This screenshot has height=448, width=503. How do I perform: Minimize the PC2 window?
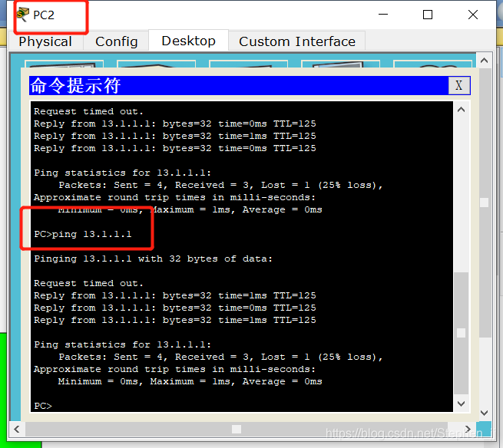point(383,15)
